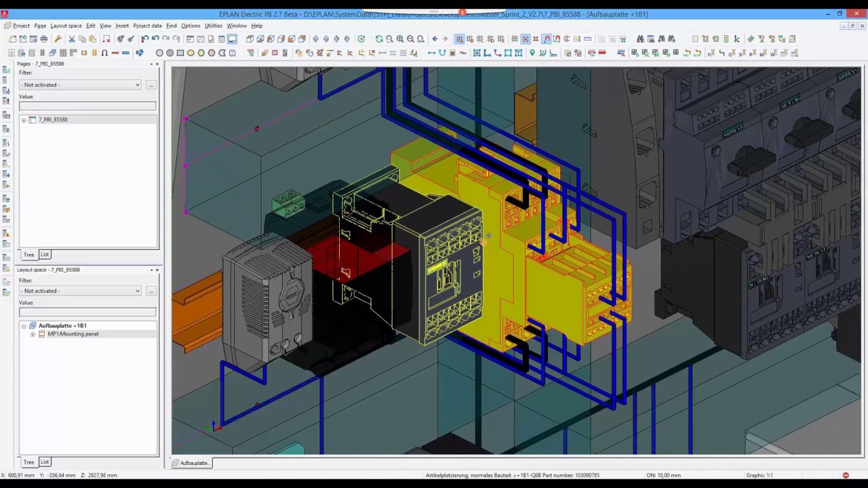Click ellipsis button beside Layout space filter
The height and width of the screenshot is (488, 868).
click(x=151, y=291)
